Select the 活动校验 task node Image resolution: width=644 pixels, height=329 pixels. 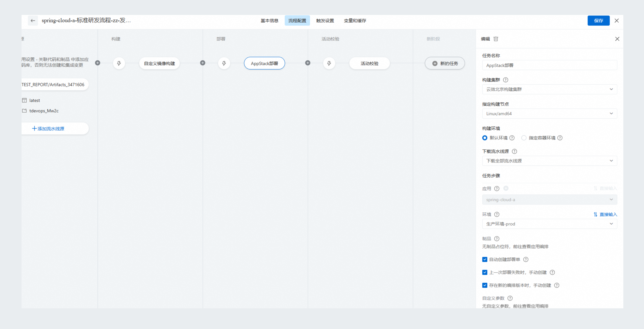point(370,63)
